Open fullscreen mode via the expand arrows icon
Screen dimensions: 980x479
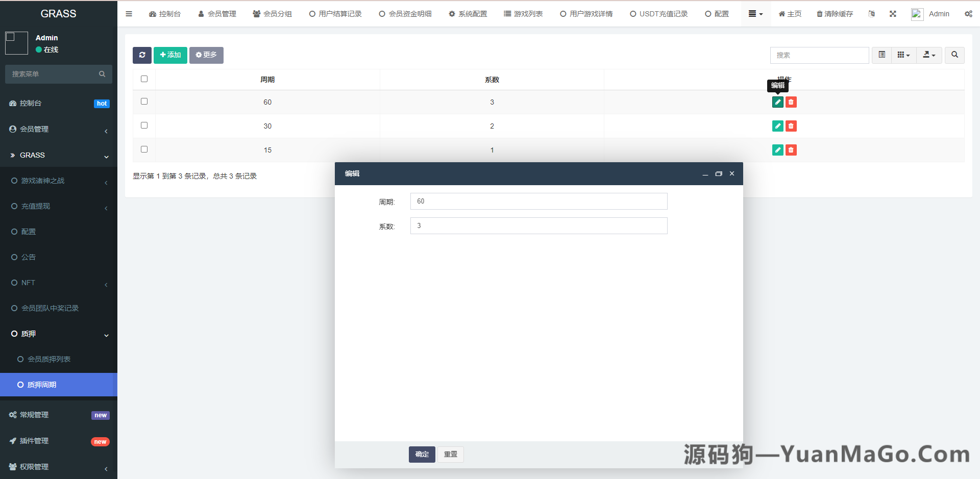[893, 14]
